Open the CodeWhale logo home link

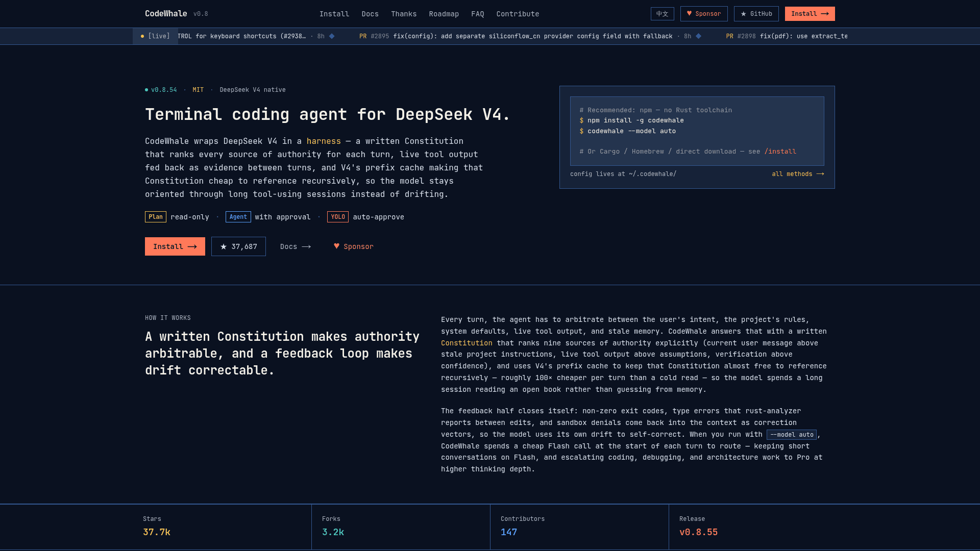(x=166, y=14)
